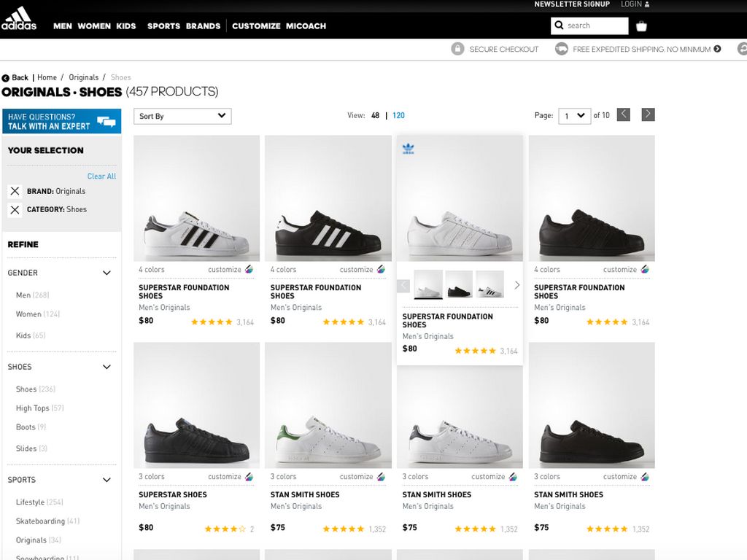747x560 pixels.
Task: Remove the CATEGORY: Shoes filter
Action: coord(15,210)
